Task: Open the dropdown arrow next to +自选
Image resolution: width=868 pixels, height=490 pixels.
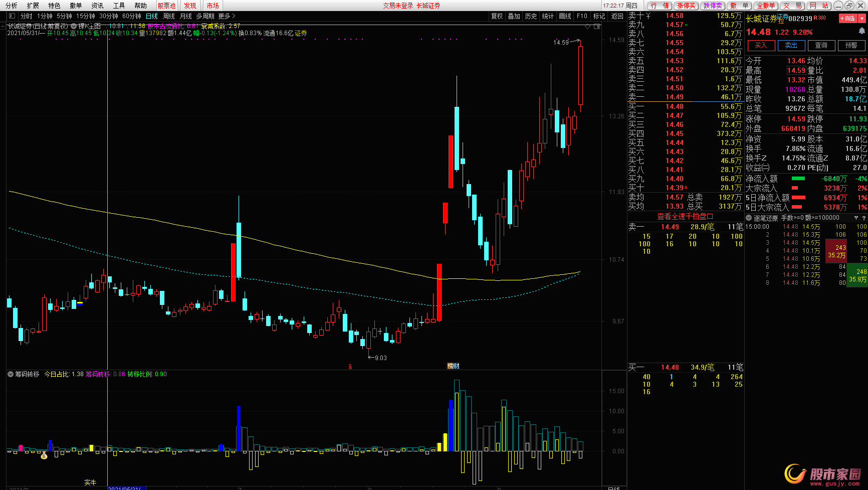Action: click(x=862, y=18)
